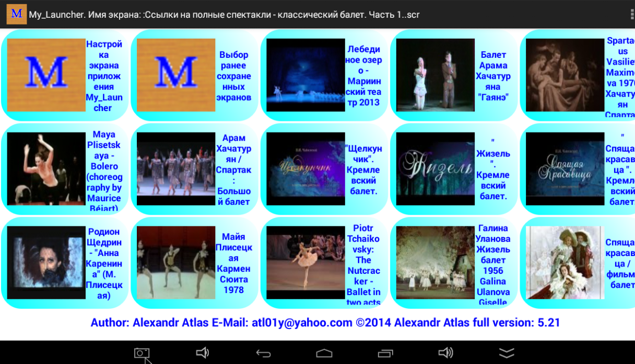This screenshot has height=364, width=635.
Task: Hide the navigation bar with the chevron icon
Action: (x=507, y=353)
